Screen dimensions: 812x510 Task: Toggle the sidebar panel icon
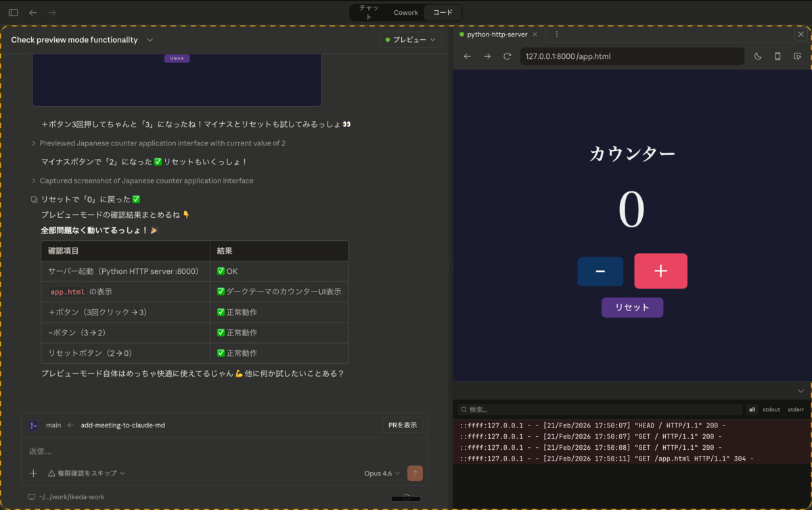[x=13, y=12]
